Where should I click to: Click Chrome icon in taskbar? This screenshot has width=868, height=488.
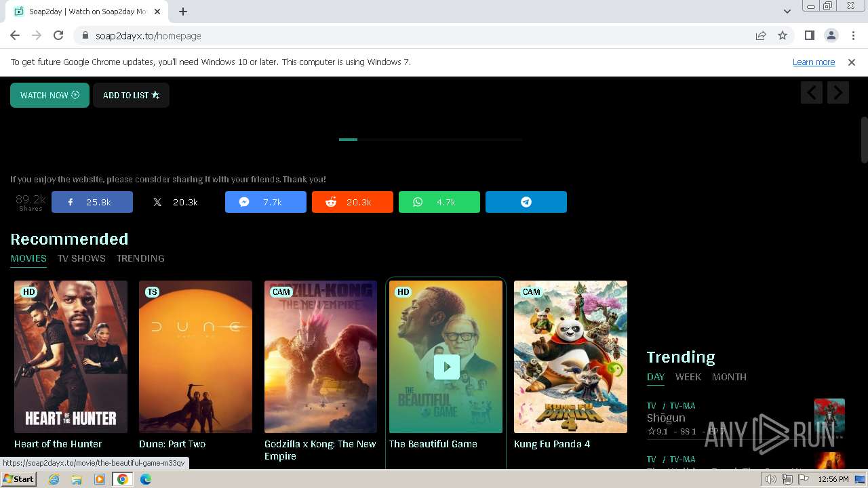click(123, 479)
